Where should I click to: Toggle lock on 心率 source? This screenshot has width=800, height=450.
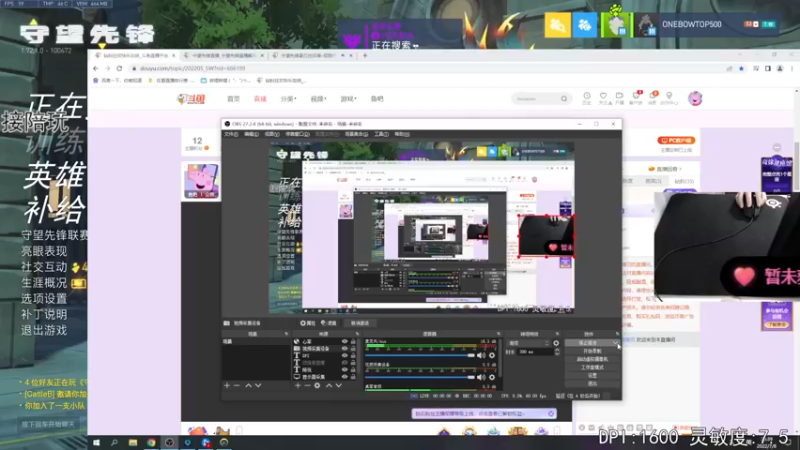click(353, 341)
